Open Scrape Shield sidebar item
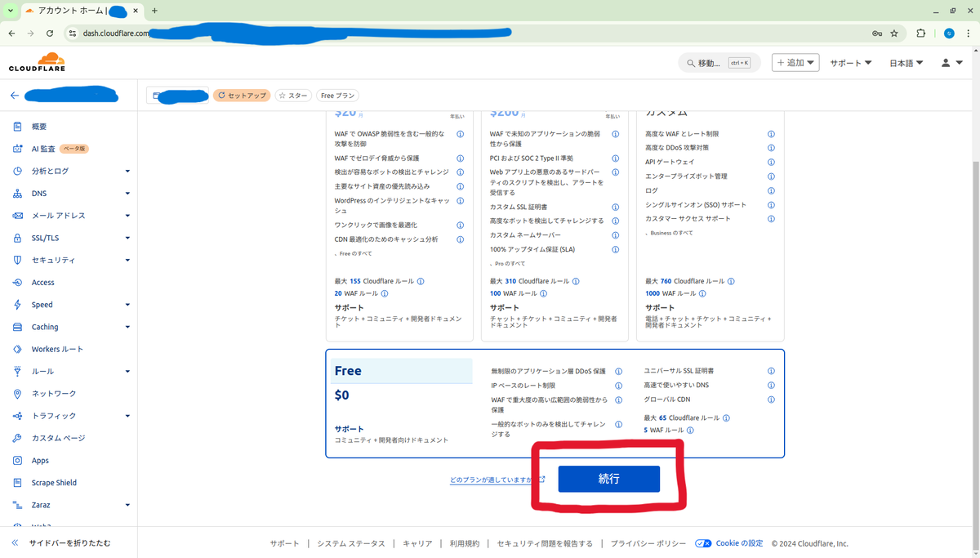This screenshot has width=980, height=558. [x=54, y=483]
